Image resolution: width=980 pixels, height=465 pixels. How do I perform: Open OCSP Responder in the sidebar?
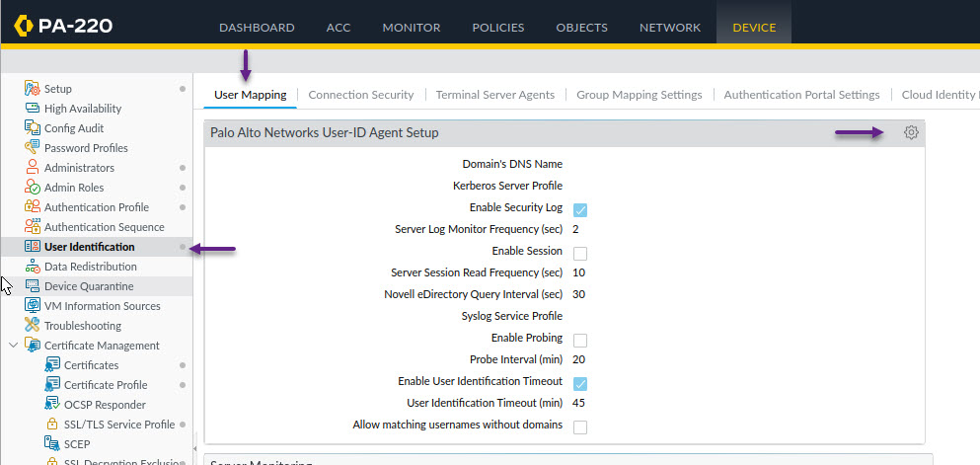105,405
